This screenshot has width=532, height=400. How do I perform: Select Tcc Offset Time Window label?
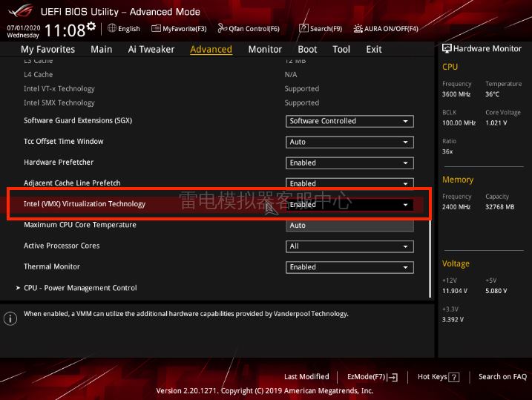tap(64, 141)
